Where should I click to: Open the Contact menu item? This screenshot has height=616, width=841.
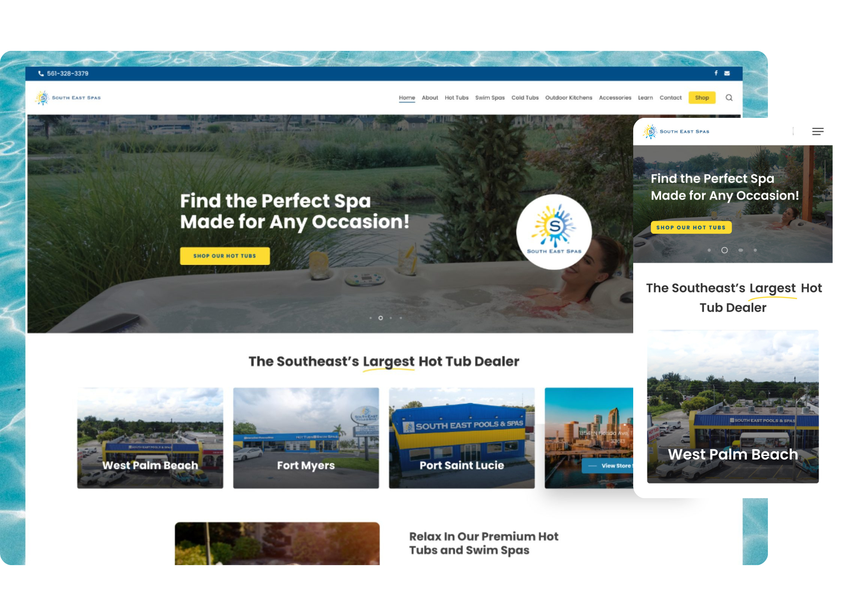coord(670,98)
